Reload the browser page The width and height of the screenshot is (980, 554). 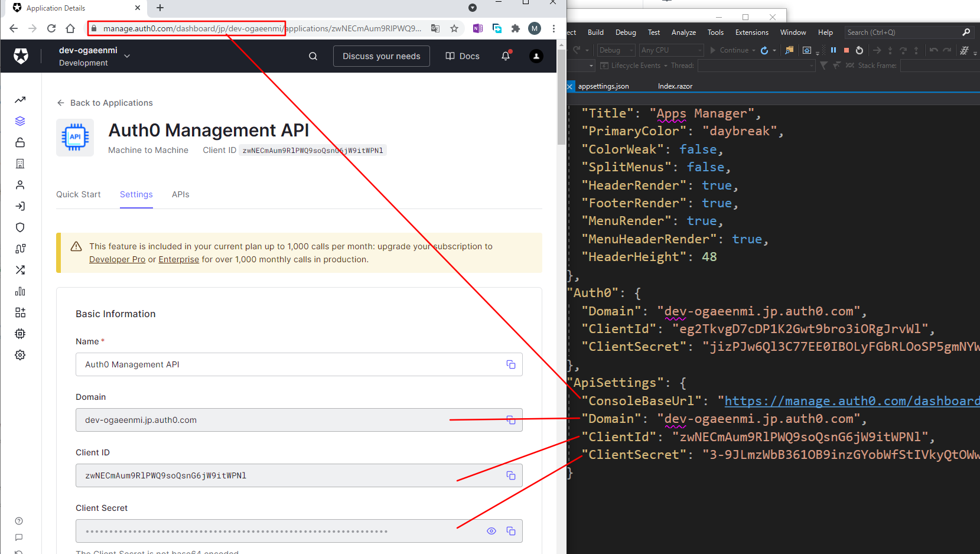[x=51, y=28]
